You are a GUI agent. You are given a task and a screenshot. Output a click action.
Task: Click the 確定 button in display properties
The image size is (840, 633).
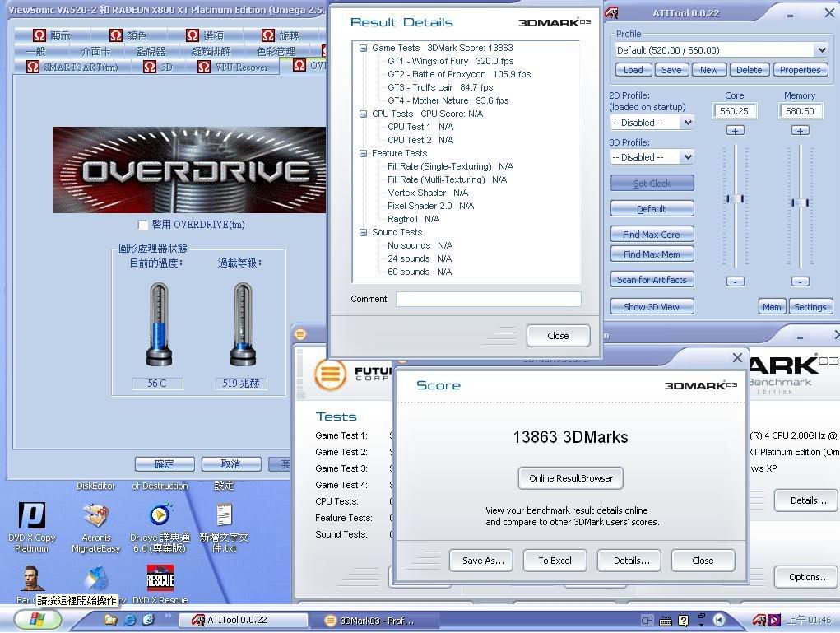point(164,463)
